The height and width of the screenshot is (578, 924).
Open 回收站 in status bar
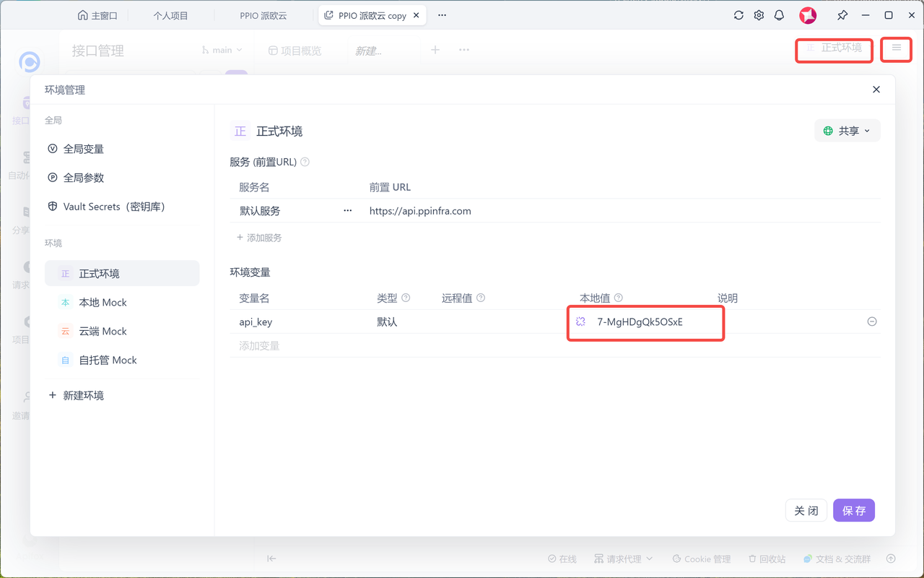pyautogui.click(x=767, y=558)
